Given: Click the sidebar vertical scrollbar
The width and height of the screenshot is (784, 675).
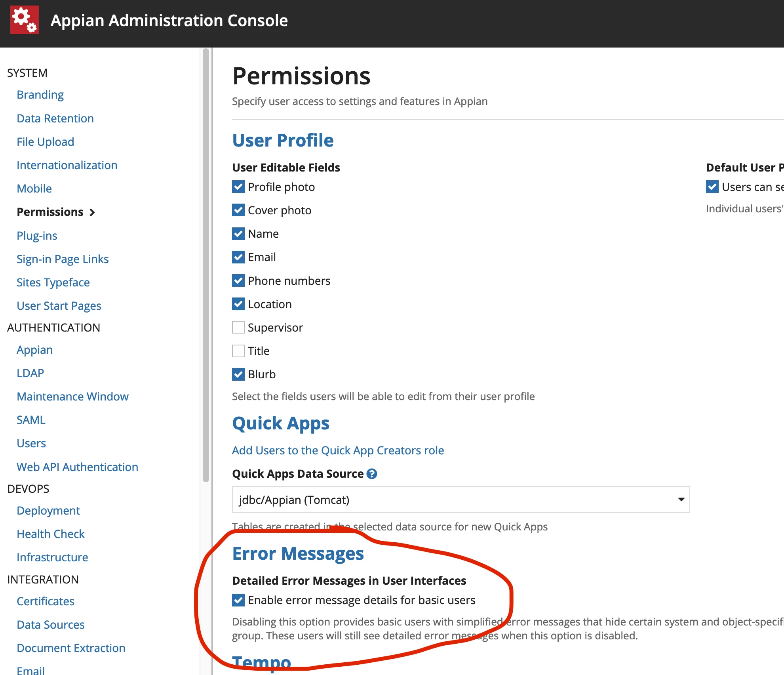Looking at the screenshot, I should pos(206,265).
